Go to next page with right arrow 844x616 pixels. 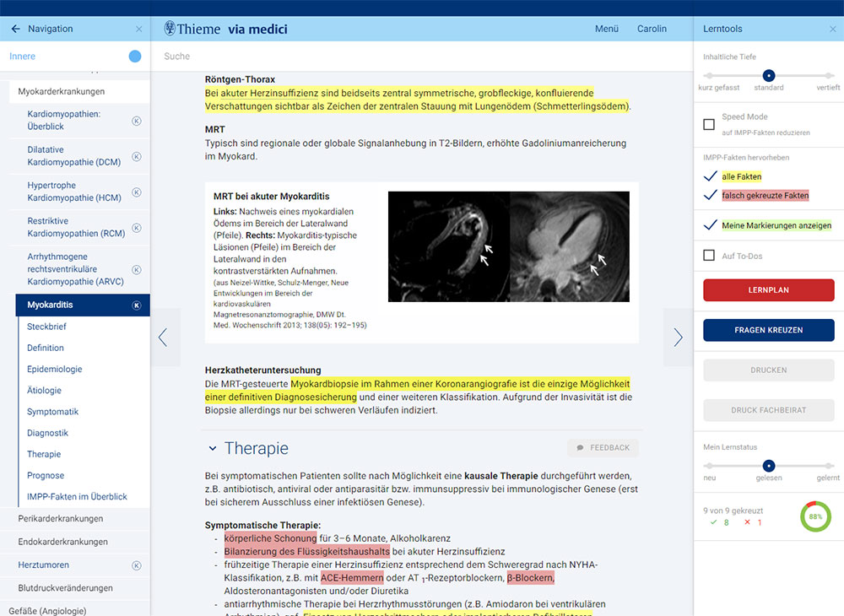pos(679,338)
